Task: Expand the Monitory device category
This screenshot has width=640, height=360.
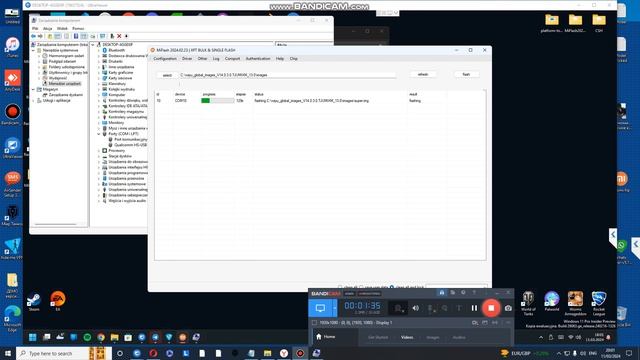Action: [99, 122]
